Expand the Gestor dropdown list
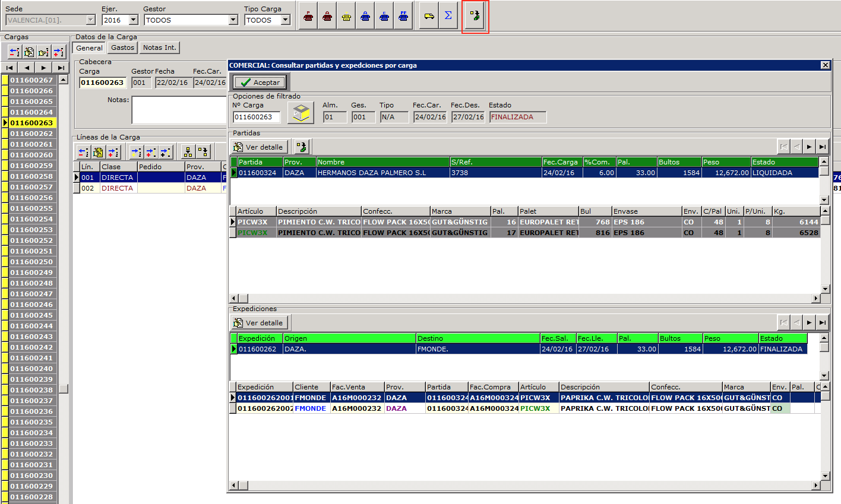Image resolution: width=841 pixels, height=504 pixels. pyautogui.click(x=233, y=20)
